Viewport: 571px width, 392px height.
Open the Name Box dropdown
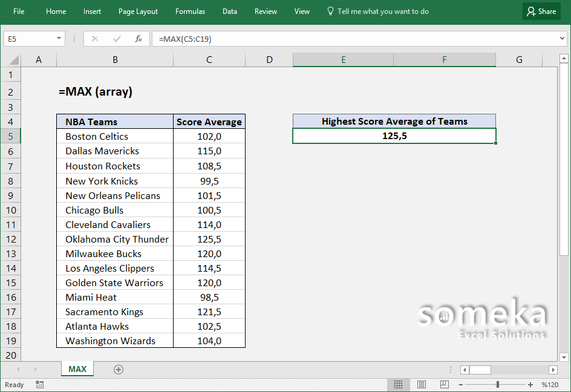[x=57, y=38]
